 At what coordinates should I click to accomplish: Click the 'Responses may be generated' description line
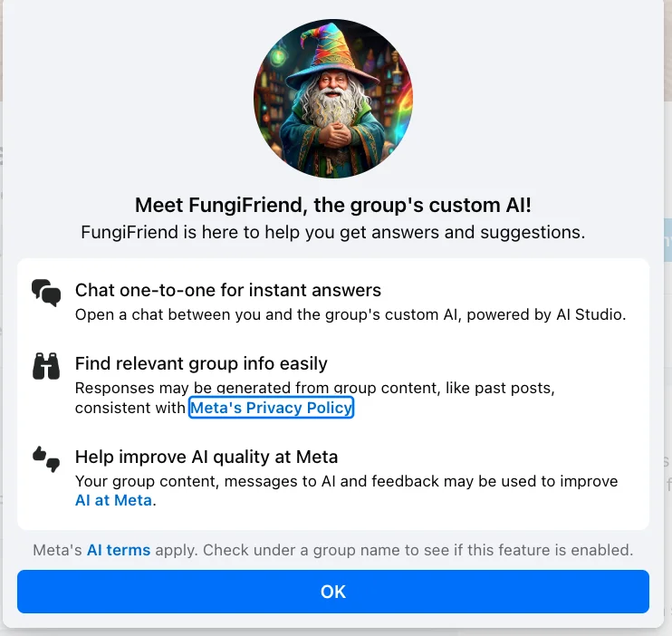pos(315,388)
